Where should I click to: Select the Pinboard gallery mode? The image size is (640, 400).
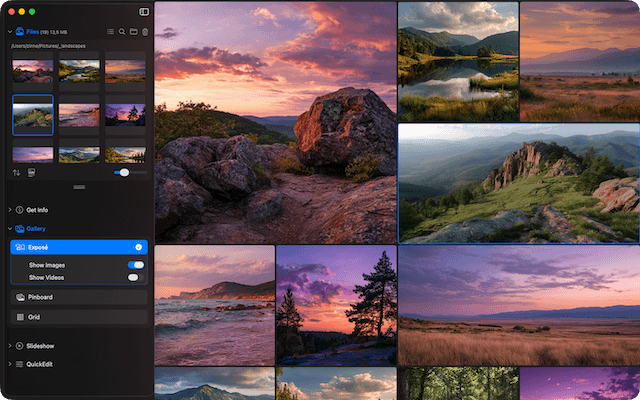click(40, 297)
